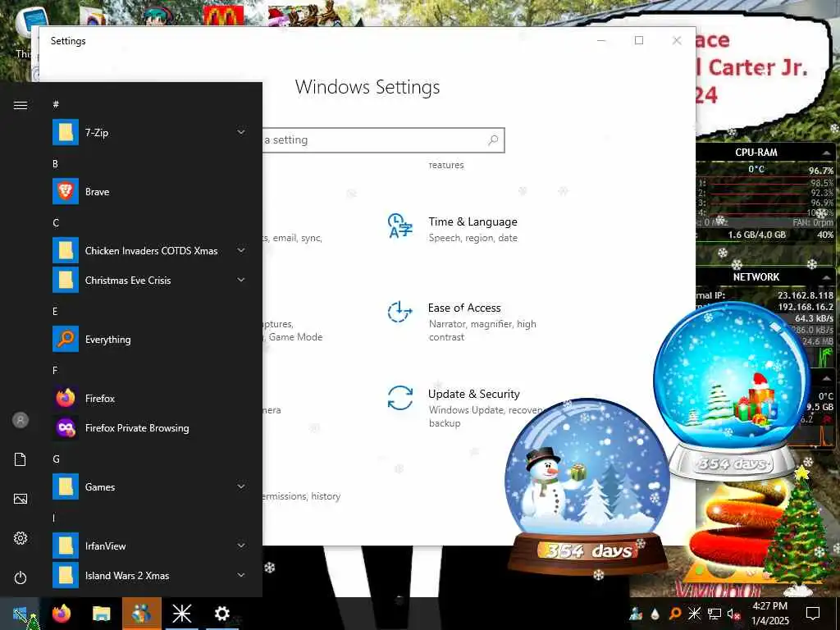This screenshot has height=630, width=840.
Task: Click the search magnifier in Settings search box
Action: [x=493, y=139]
